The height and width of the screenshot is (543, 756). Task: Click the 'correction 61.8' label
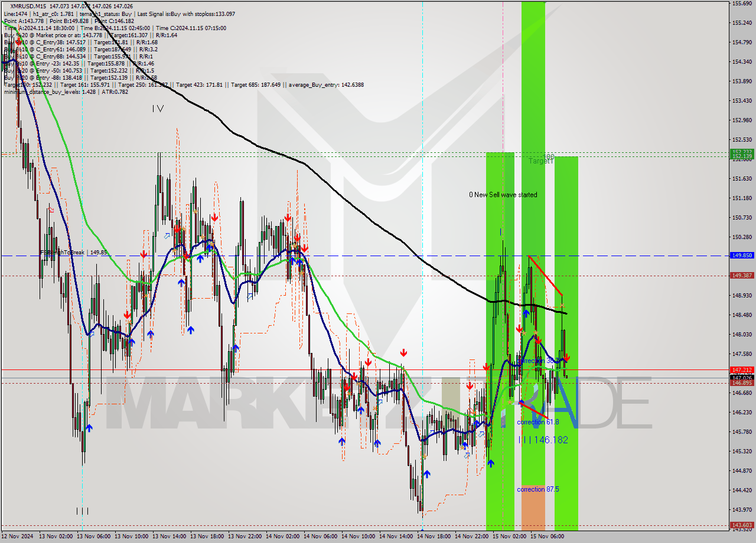click(537, 422)
